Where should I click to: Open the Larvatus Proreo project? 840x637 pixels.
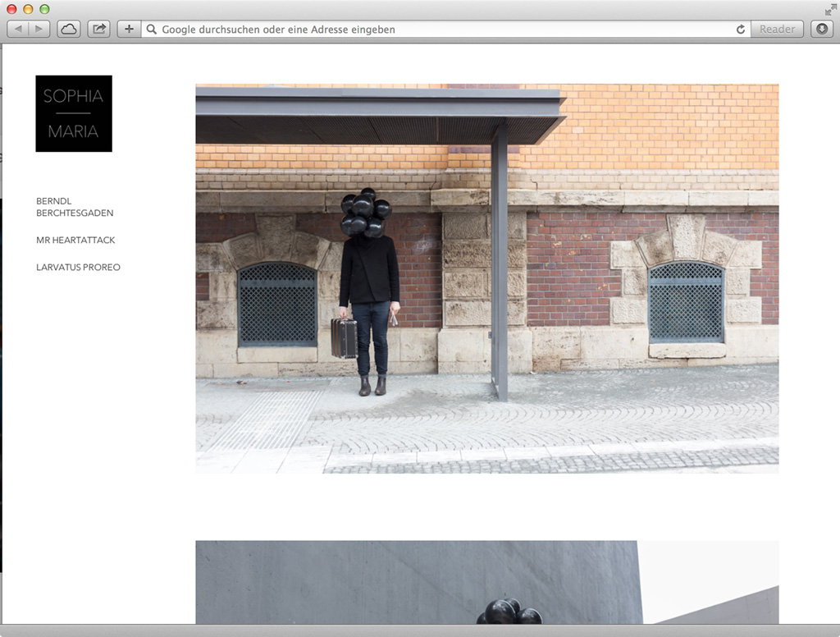click(x=78, y=267)
